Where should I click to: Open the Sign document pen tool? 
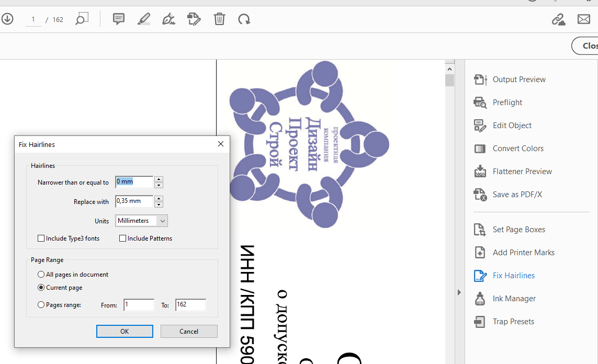(168, 19)
